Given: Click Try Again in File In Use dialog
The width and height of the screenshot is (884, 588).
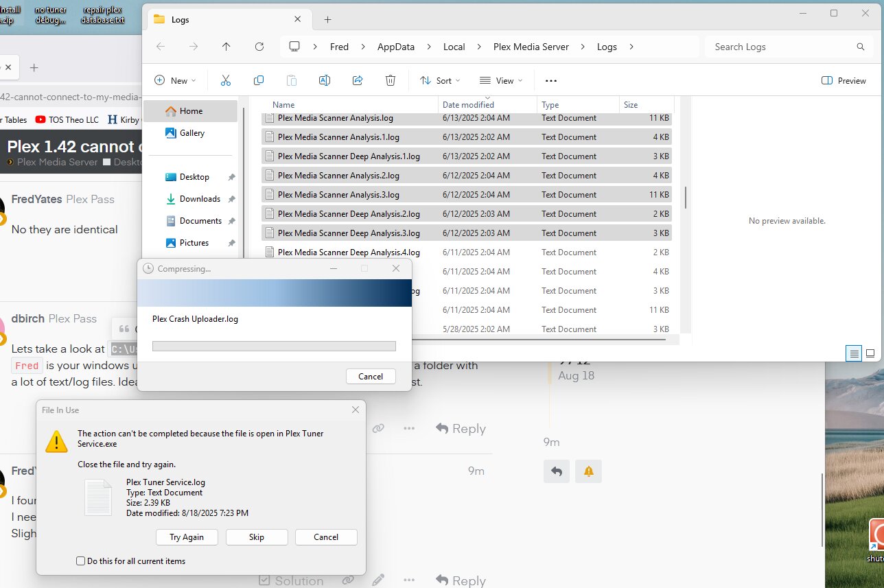Looking at the screenshot, I should (187, 537).
